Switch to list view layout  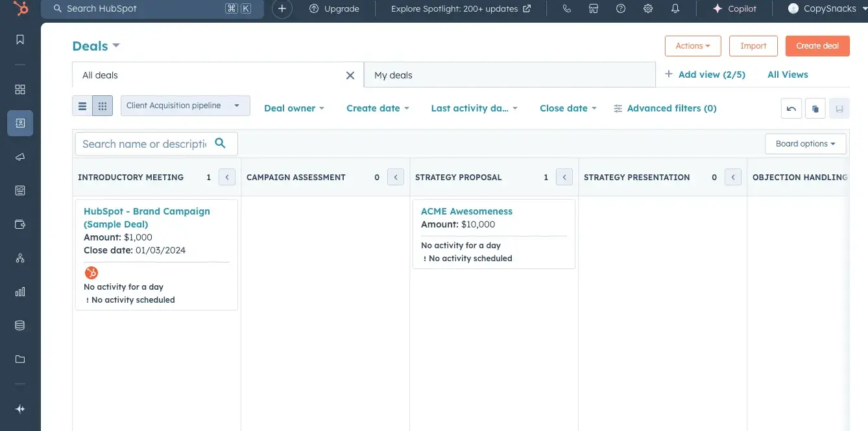82,106
